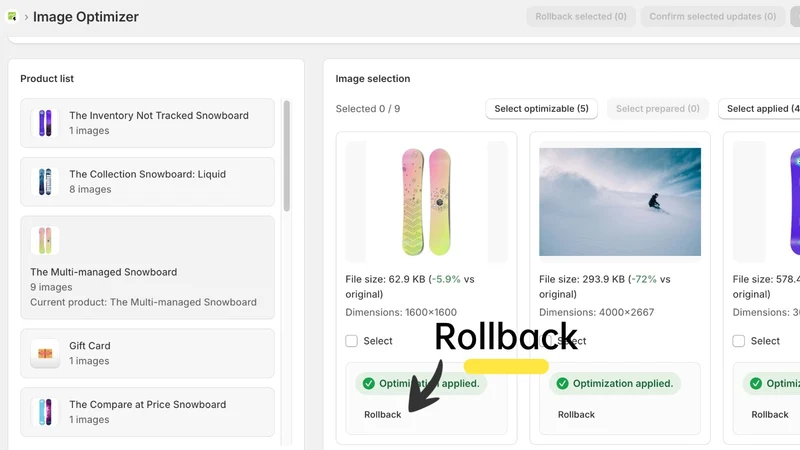Click Select prepared (0) button
The width and height of the screenshot is (800, 450).
click(x=658, y=109)
